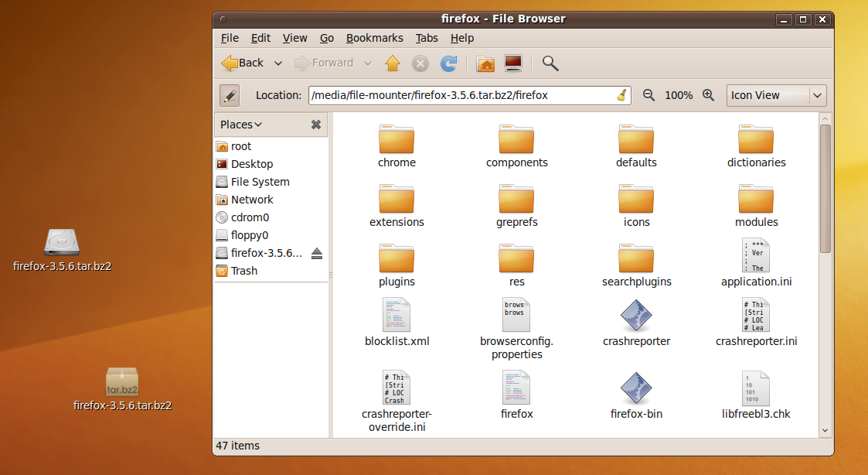
Task: Click the Location path input field
Action: (x=469, y=95)
